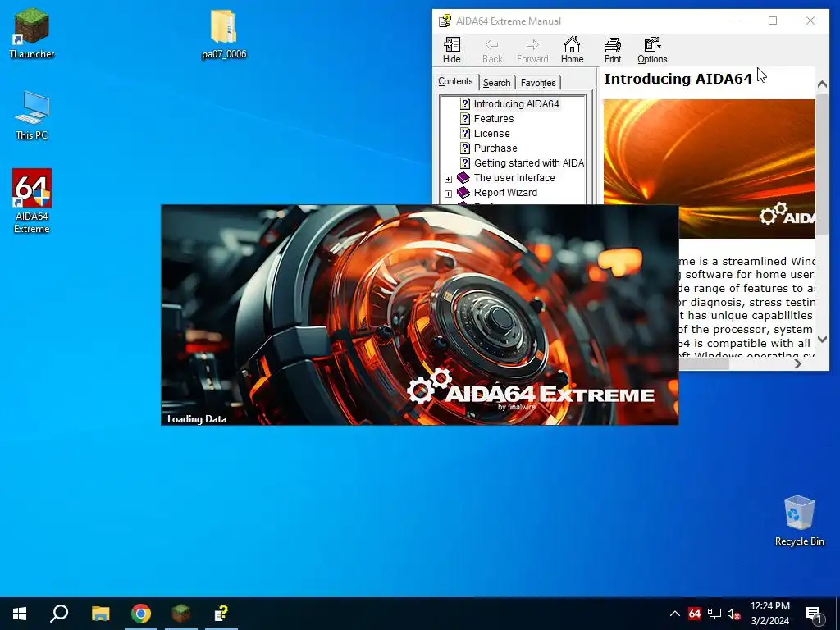Click the AIDA64 manual help taskbar icon

click(221, 614)
